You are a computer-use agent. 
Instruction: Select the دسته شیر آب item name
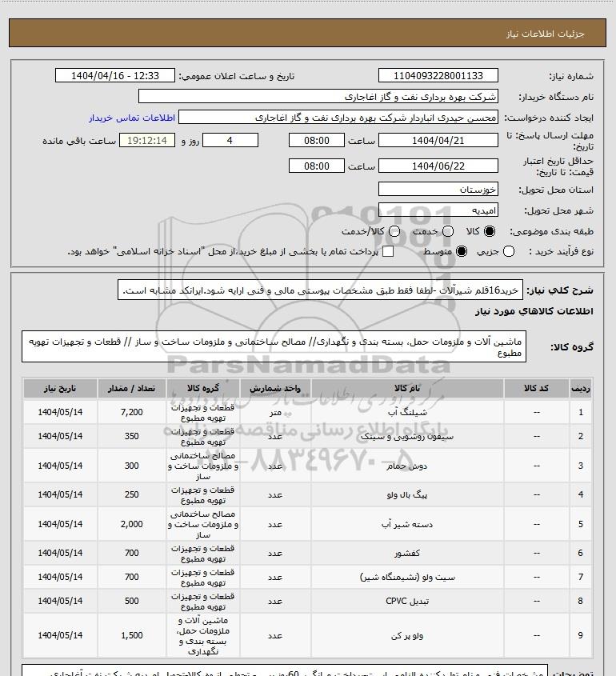407,524
